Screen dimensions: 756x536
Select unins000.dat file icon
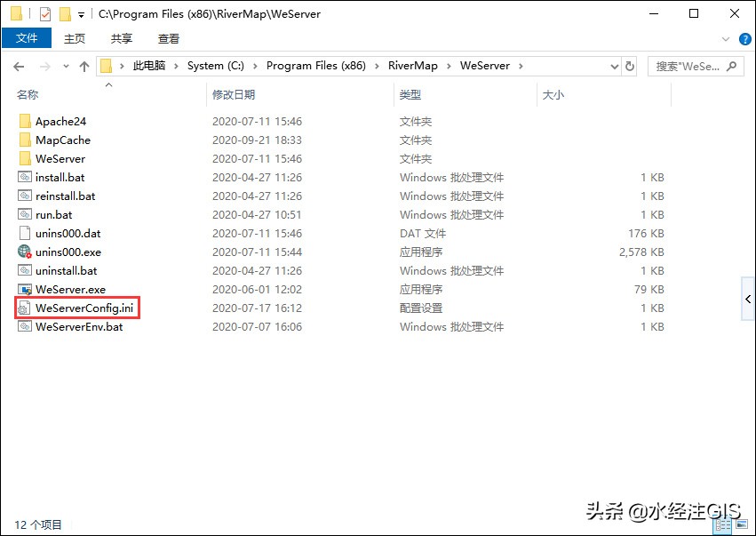25,234
